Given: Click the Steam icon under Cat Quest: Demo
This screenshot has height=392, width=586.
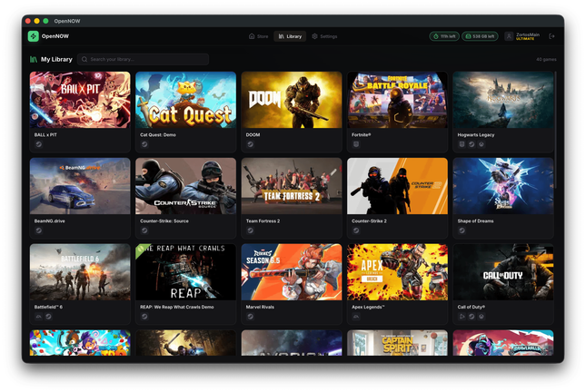Looking at the screenshot, I should point(144,144).
